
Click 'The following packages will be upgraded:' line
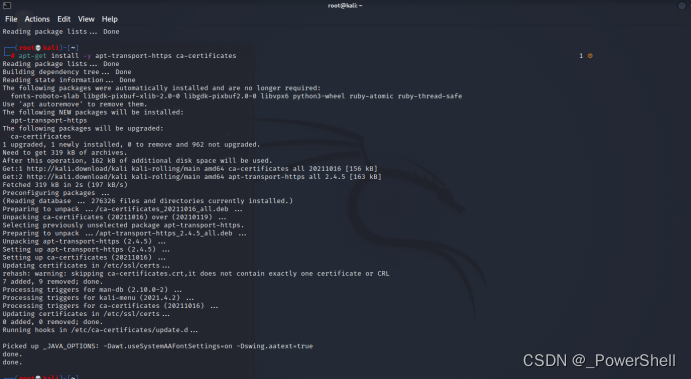[x=83, y=128]
